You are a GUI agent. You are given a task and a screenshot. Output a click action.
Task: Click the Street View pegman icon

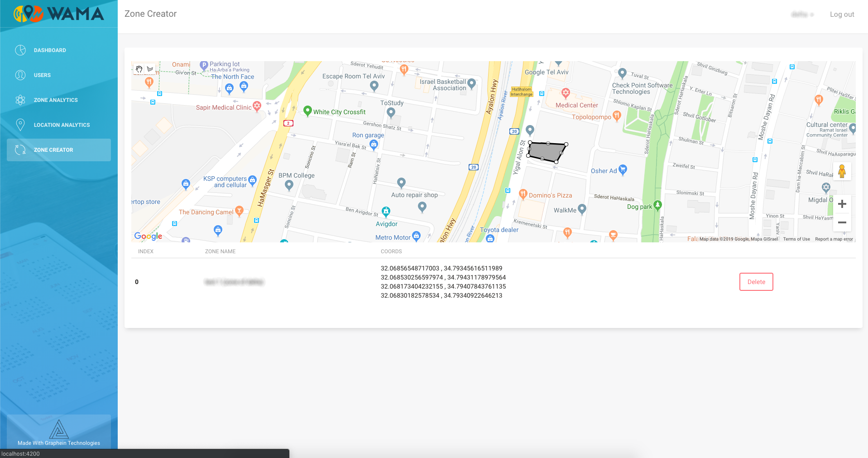842,172
